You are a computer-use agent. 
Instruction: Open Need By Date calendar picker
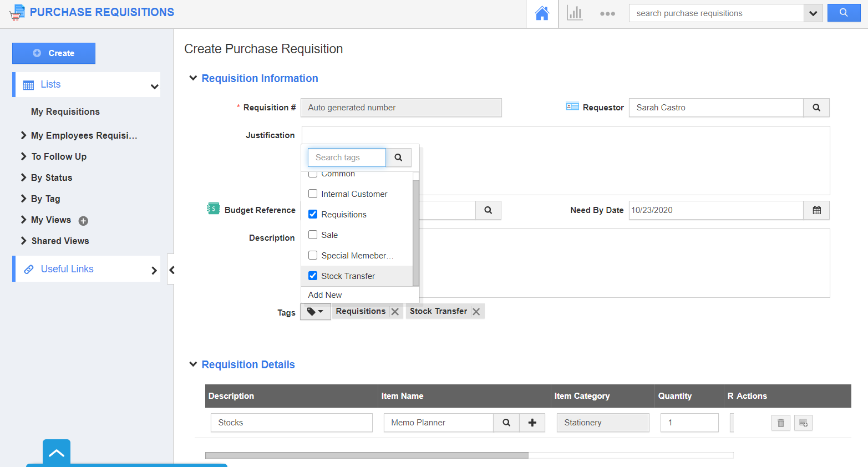[816, 210]
